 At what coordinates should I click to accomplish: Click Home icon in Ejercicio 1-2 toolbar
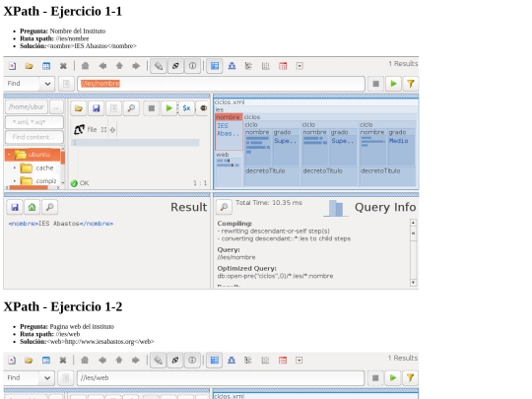[85, 360]
